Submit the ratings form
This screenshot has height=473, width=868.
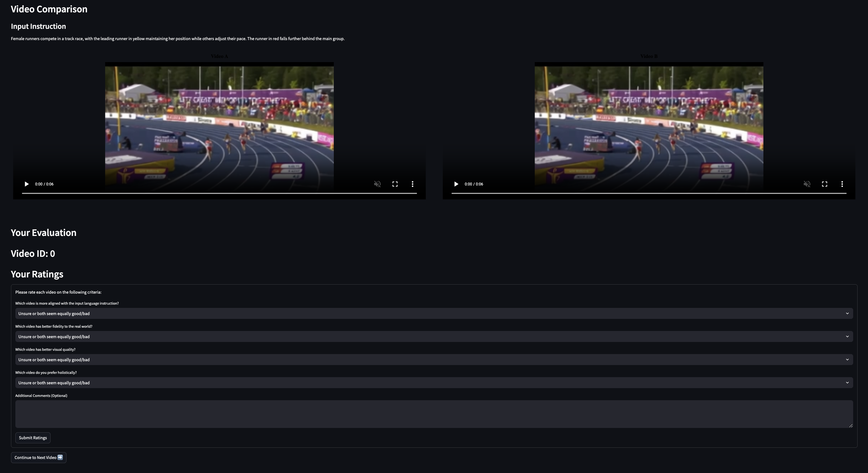pos(33,438)
